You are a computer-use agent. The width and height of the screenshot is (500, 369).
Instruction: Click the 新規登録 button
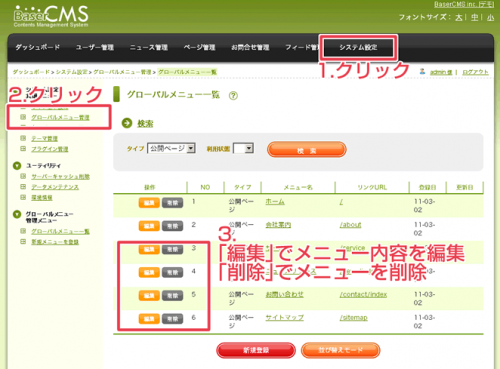coord(256,350)
